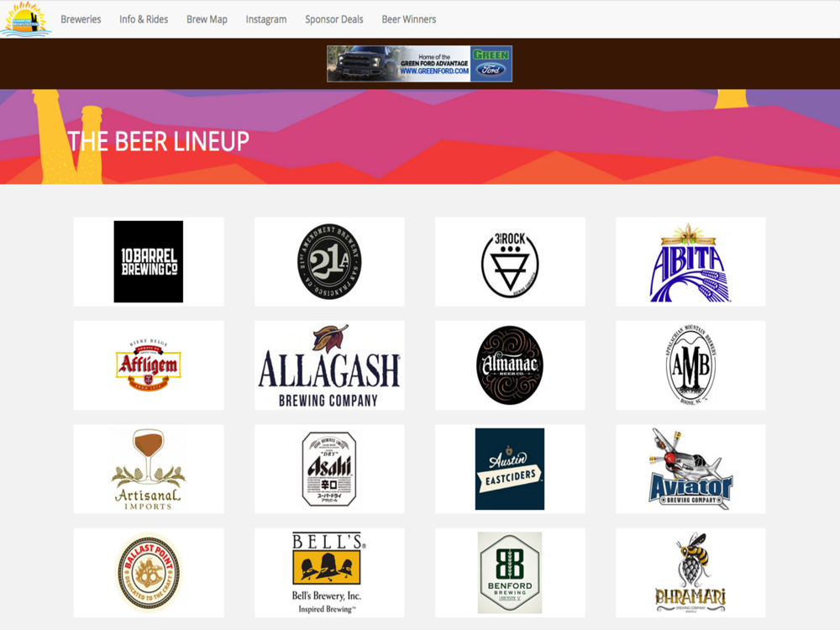The image size is (840, 630).
Task: Select the Ballast Point logo
Action: point(149,573)
